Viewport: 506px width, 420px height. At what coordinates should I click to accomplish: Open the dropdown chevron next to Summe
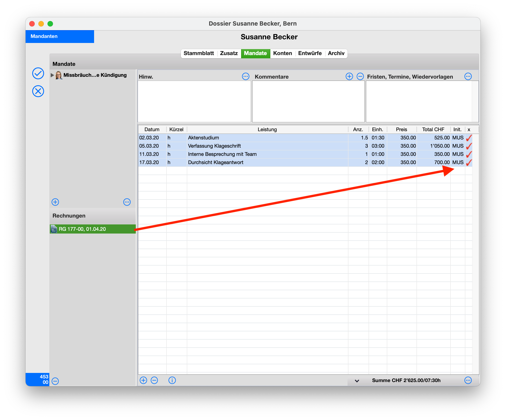coord(357,381)
